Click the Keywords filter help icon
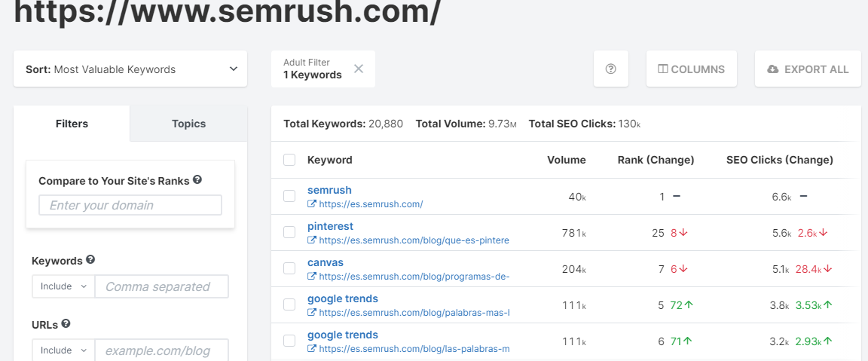Viewport: 868px width, 361px height. pos(90,260)
